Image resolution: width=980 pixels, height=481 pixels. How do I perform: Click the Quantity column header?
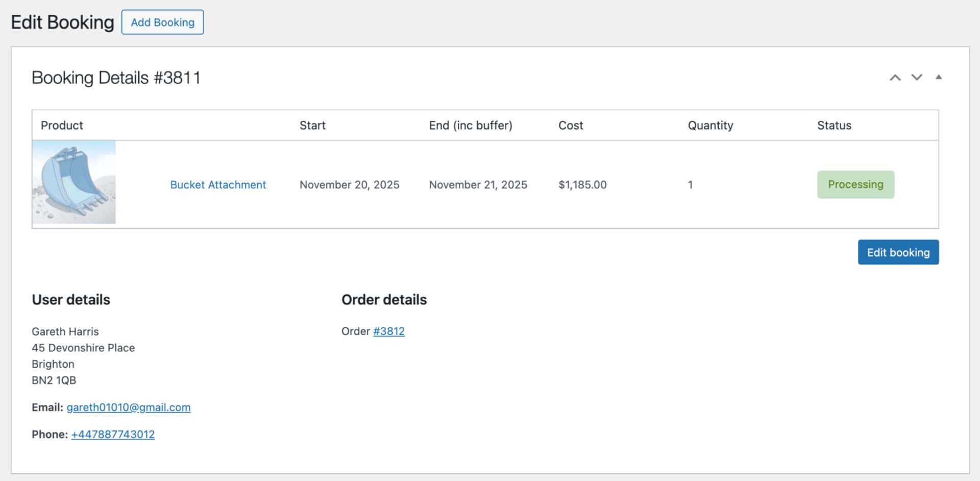coord(710,125)
